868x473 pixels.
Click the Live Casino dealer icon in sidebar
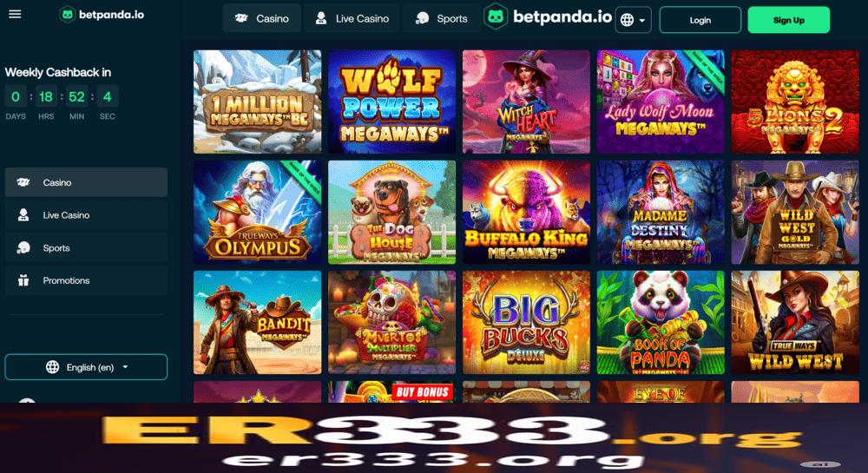point(23,214)
